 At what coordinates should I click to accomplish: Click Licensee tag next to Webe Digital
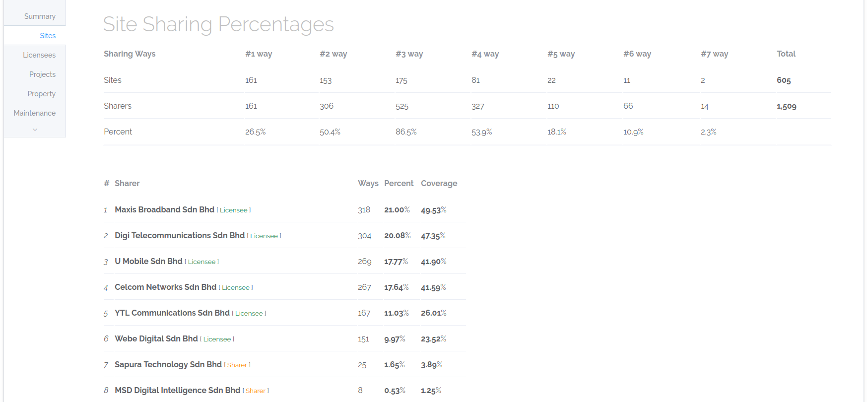click(217, 339)
